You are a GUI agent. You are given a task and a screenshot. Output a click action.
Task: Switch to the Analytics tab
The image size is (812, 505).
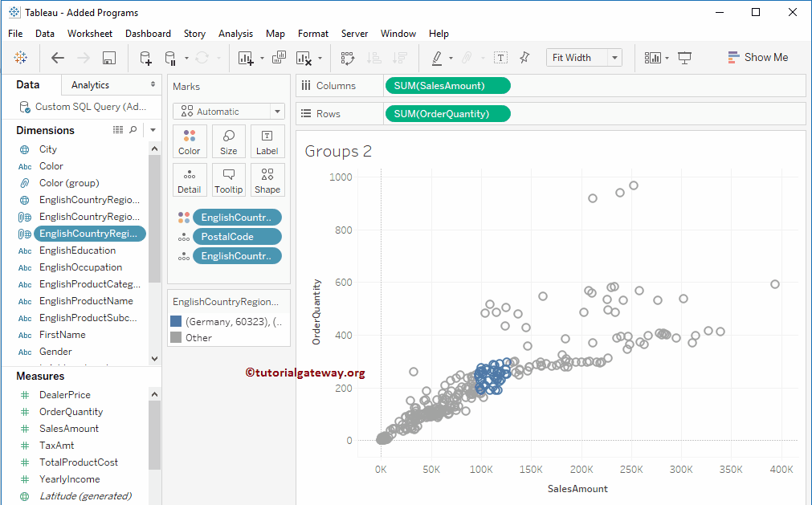click(x=90, y=85)
